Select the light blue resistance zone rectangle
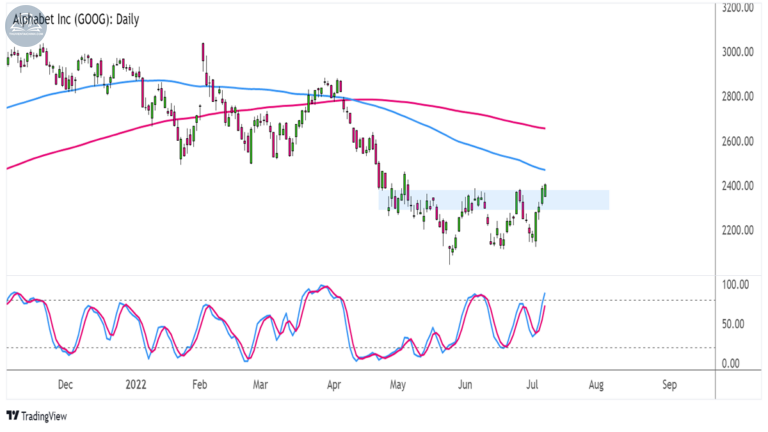The image size is (768, 432). [494, 200]
